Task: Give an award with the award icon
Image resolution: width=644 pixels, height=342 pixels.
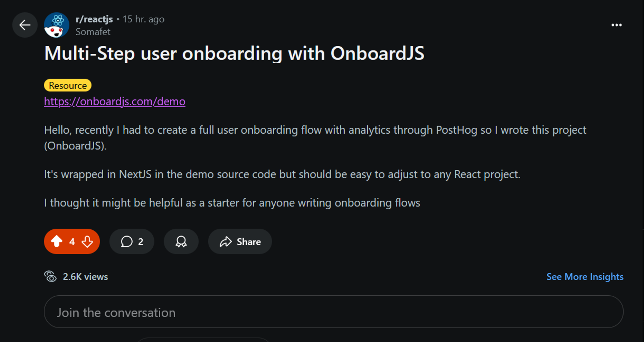Action: pyautogui.click(x=181, y=242)
